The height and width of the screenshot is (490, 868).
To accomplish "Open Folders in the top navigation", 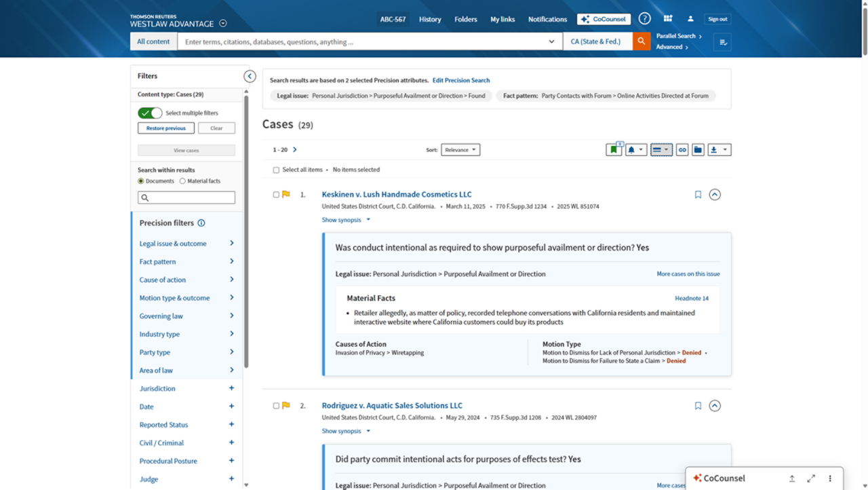I will pos(466,19).
